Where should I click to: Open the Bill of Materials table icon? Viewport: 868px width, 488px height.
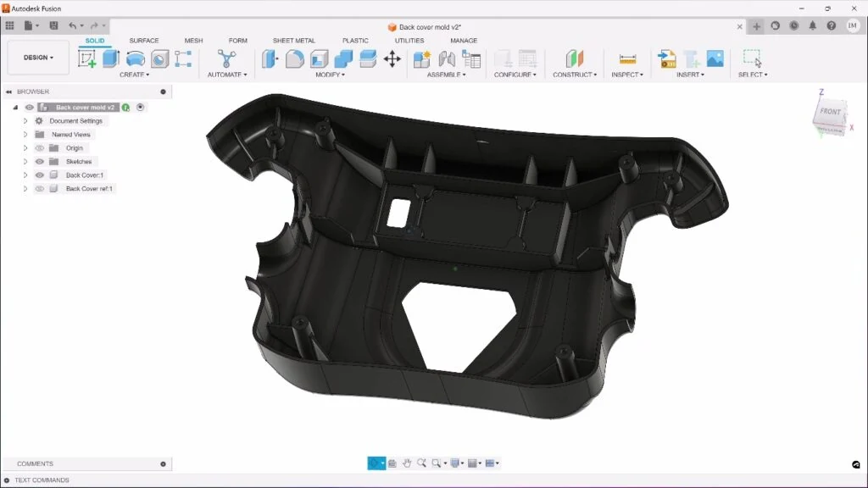click(471, 58)
